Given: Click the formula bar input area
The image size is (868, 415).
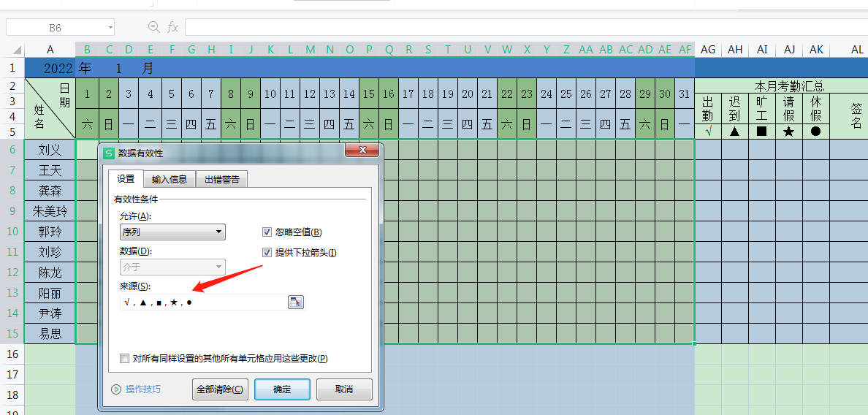Looking at the screenshot, I should click(526, 26).
